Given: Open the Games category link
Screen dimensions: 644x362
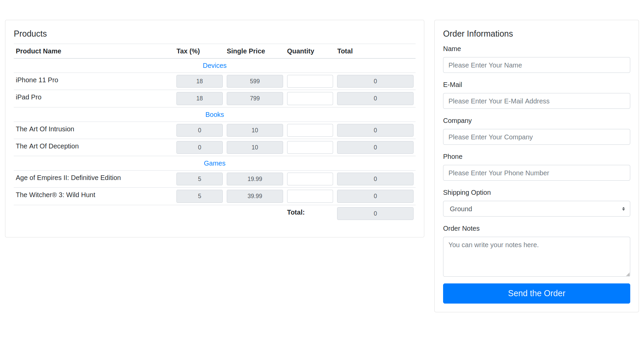Looking at the screenshot, I should [x=214, y=163].
